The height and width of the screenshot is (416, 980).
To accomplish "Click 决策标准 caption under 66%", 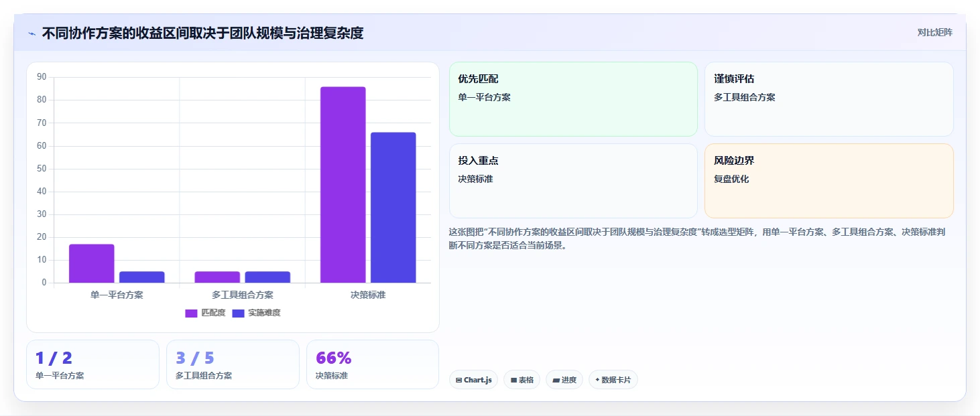I will 332,376.
